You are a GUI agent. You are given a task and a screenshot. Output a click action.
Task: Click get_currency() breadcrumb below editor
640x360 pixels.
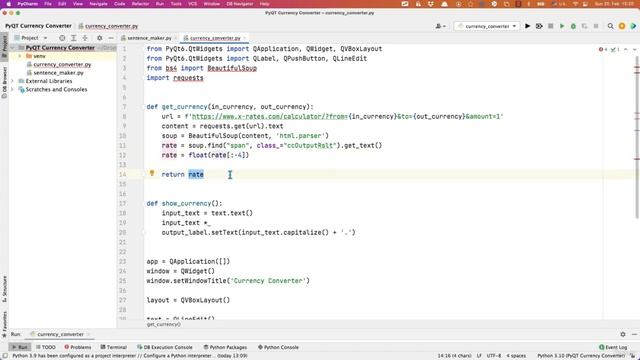164,324
